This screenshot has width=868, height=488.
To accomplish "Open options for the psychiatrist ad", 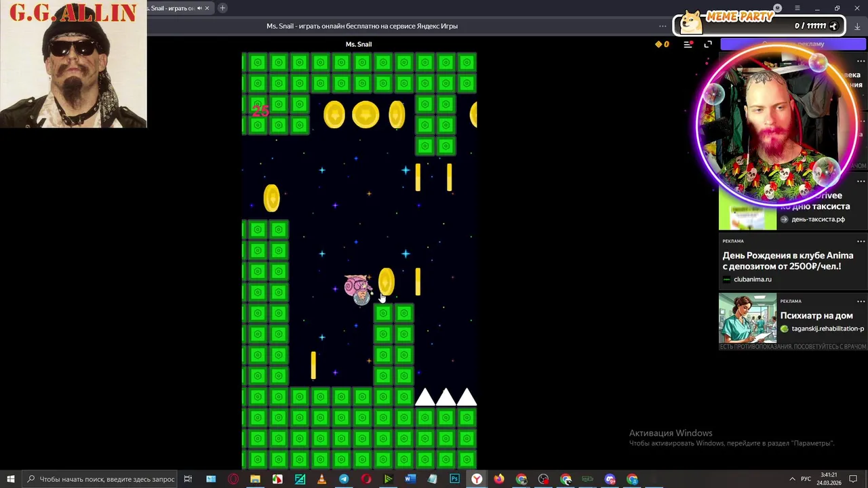I will [x=861, y=301].
